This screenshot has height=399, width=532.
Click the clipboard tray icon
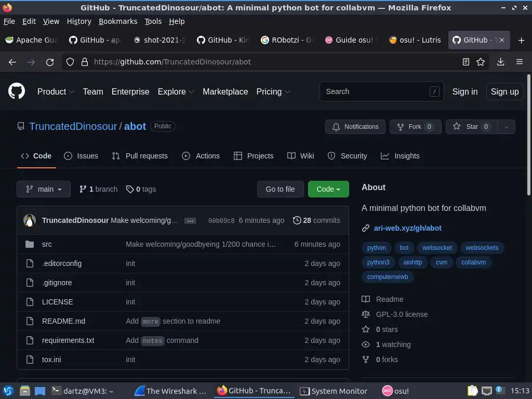473,391
